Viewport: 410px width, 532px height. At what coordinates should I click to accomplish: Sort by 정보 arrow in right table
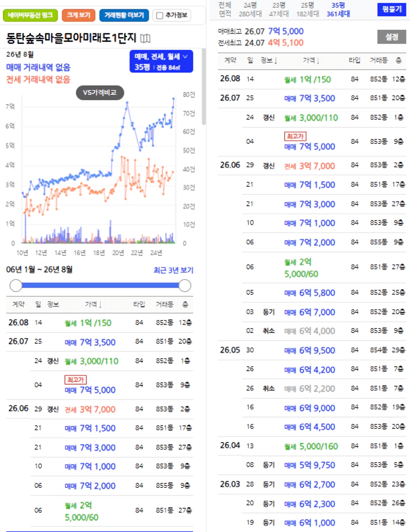coord(276,61)
